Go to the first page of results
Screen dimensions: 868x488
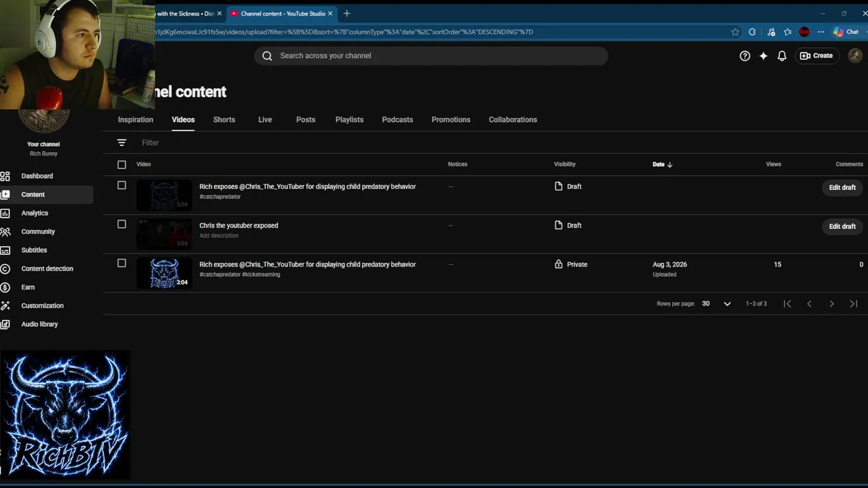coord(787,304)
